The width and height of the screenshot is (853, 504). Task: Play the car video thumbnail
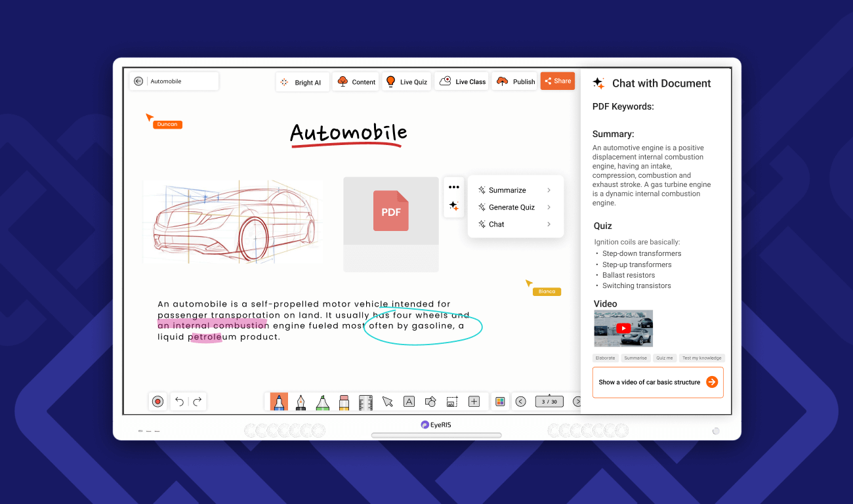tap(623, 328)
